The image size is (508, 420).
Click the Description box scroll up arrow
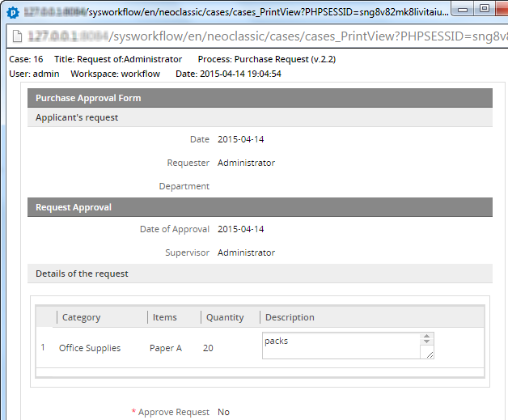(427, 337)
